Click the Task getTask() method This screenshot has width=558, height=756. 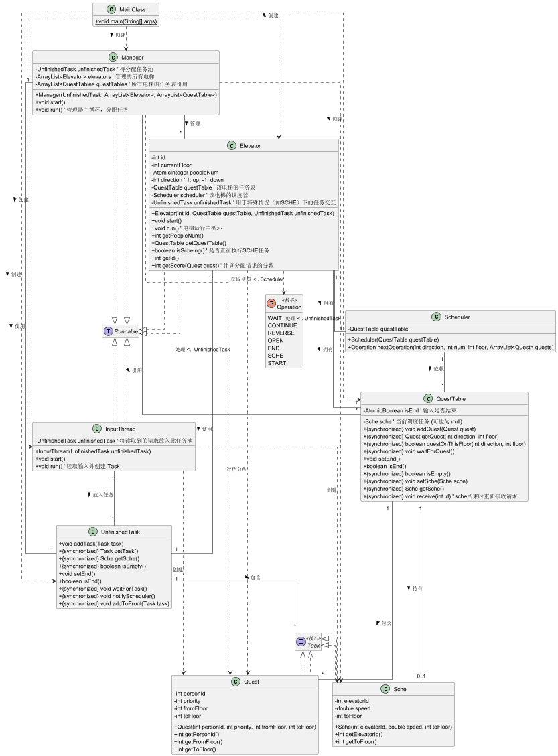coord(98,551)
